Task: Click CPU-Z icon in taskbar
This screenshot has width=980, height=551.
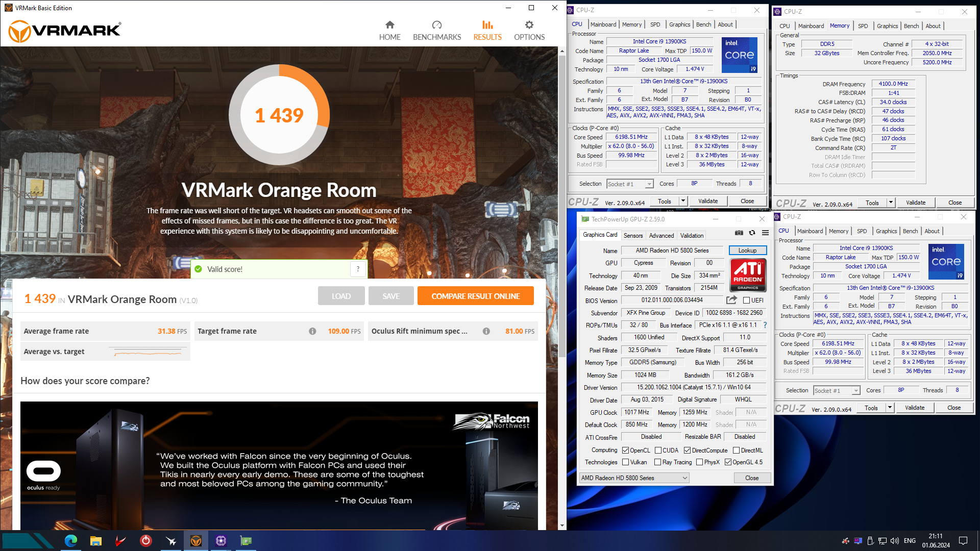Action: pos(221,541)
